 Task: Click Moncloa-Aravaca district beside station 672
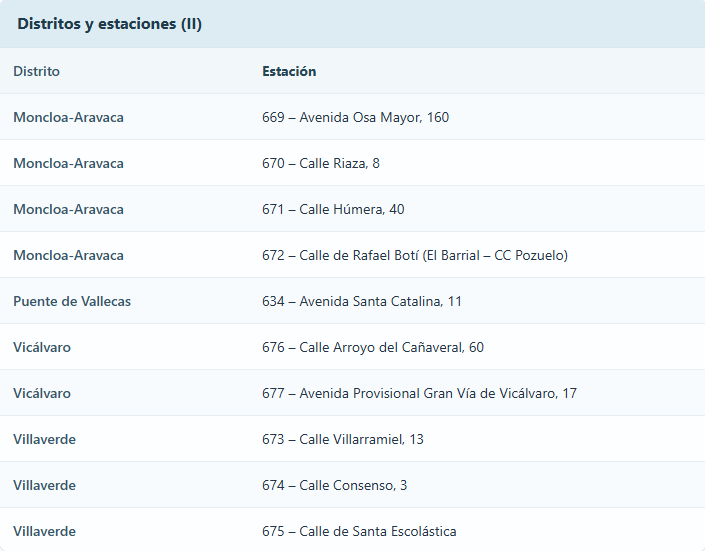click(x=68, y=255)
